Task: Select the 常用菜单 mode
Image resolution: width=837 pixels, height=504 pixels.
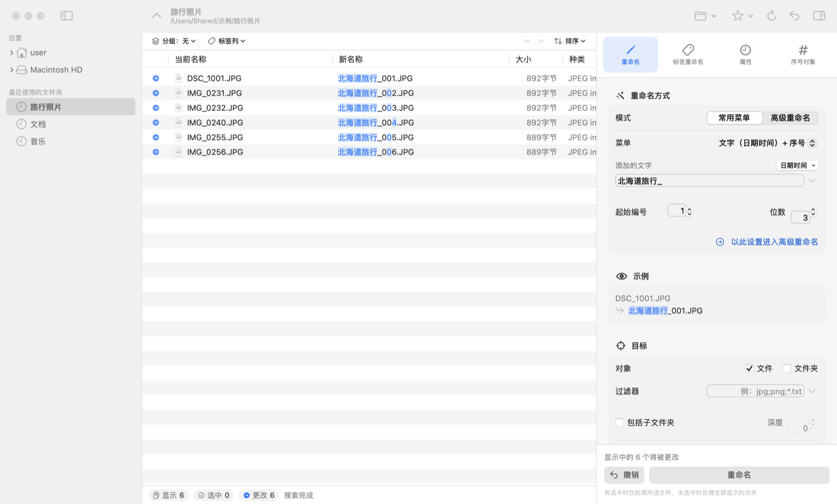Action: 734,118
